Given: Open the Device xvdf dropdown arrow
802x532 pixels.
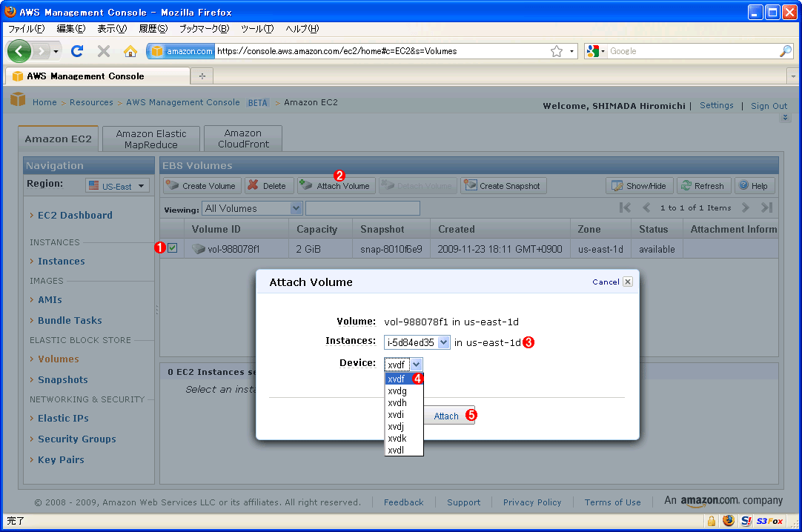Looking at the screenshot, I should (417, 365).
